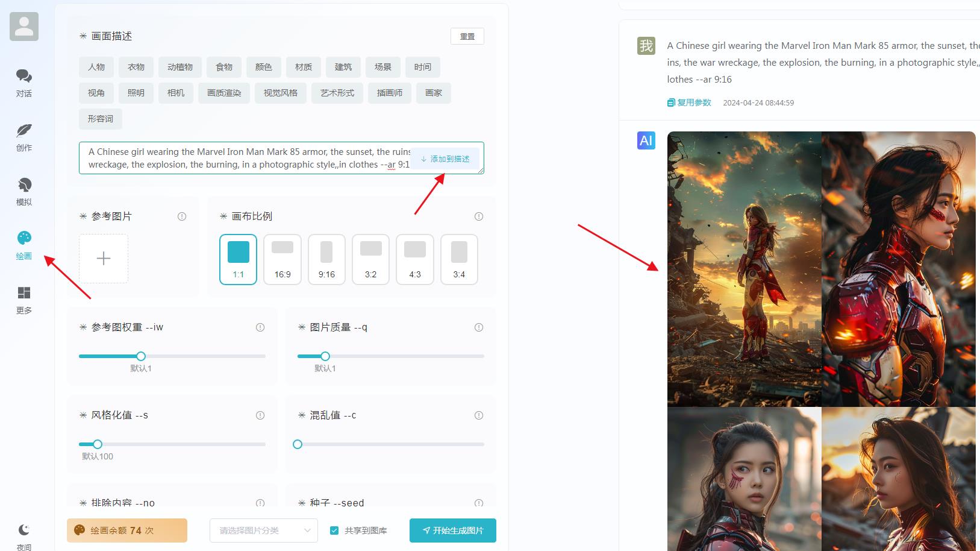Open the 场景 prompt tag category
This screenshot has height=551, width=980.
tap(383, 67)
